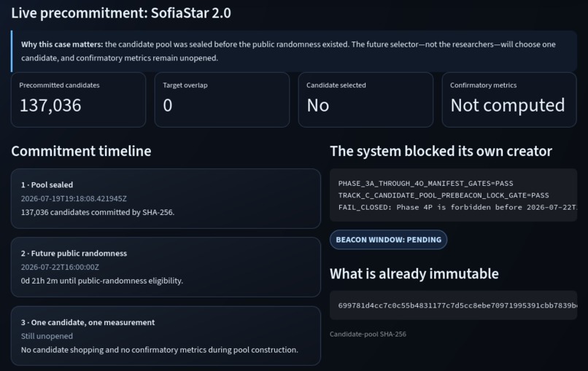The width and height of the screenshot is (588, 371).
Task: Click the 'Target overlap' metric label
Action: tap(185, 85)
